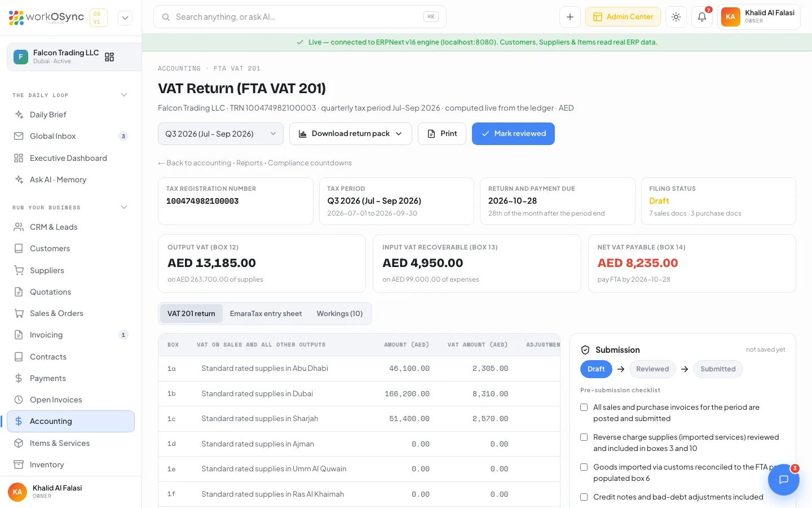Image resolution: width=812 pixels, height=508 pixels.
Task: Open the Download return pack dropdown
Action: [x=350, y=134]
